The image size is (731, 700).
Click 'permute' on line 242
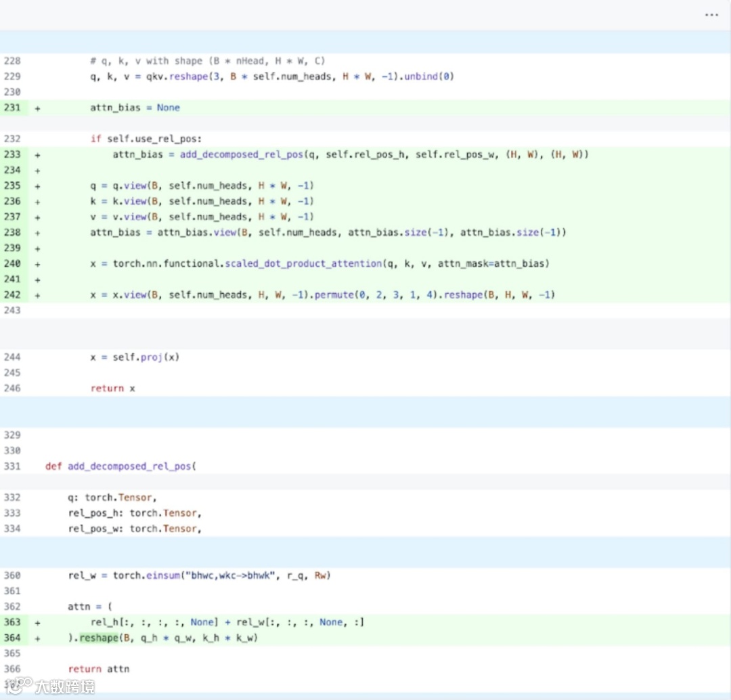pos(334,294)
